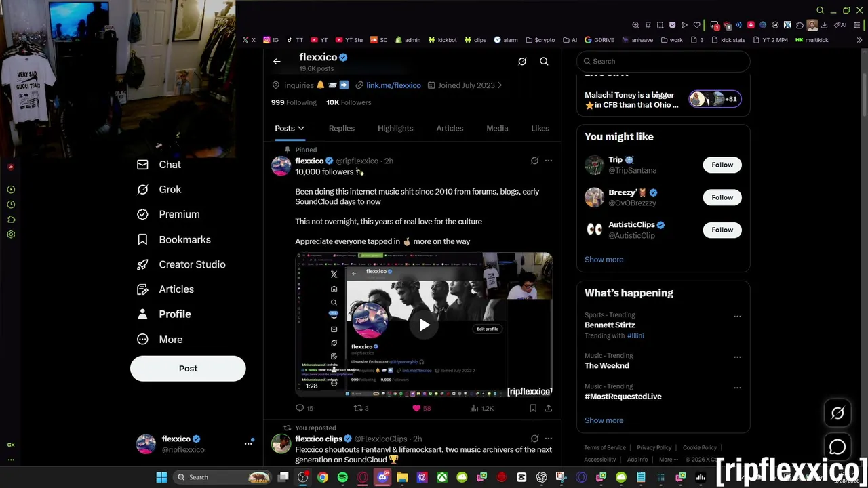Open Chrome from the taskbar
Screen dimensions: 868x488
click(x=323, y=477)
